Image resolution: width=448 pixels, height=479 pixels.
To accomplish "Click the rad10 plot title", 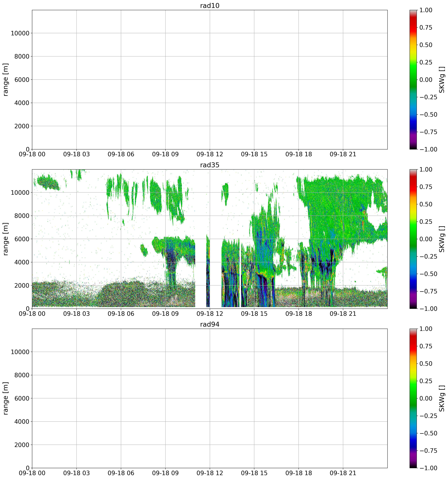I will tap(210, 5).
